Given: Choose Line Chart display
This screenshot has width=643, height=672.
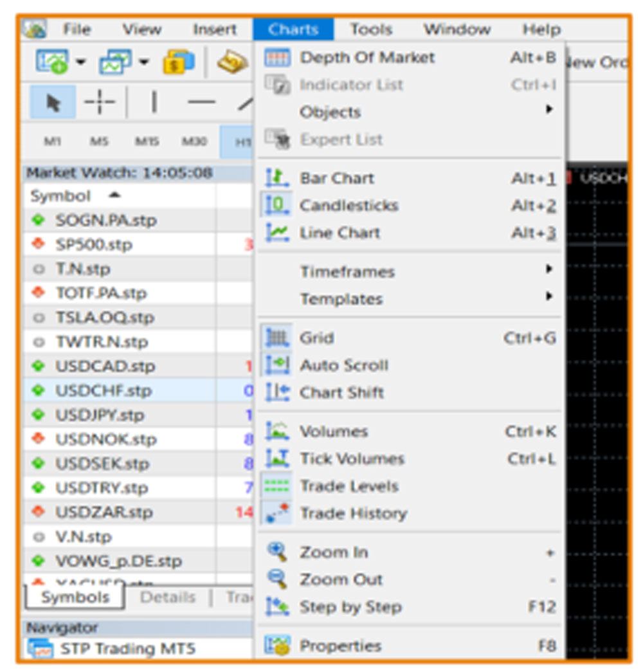Looking at the screenshot, I should [x=410, y=233].
